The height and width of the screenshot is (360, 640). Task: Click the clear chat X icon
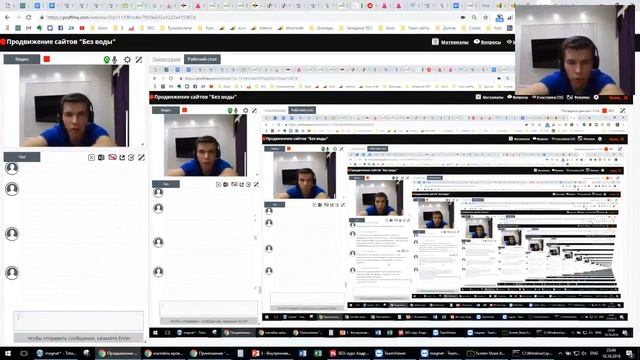[91, 158]
